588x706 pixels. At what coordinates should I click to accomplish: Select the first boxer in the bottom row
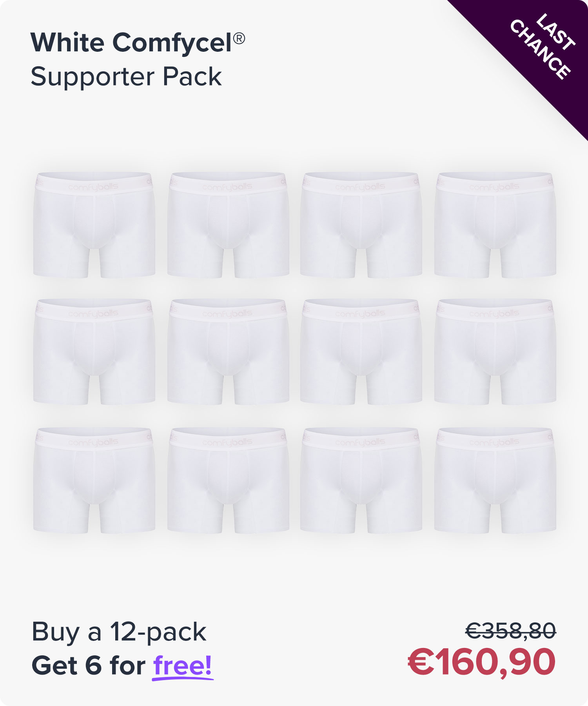pyautogui.click(x=94, y=480)
